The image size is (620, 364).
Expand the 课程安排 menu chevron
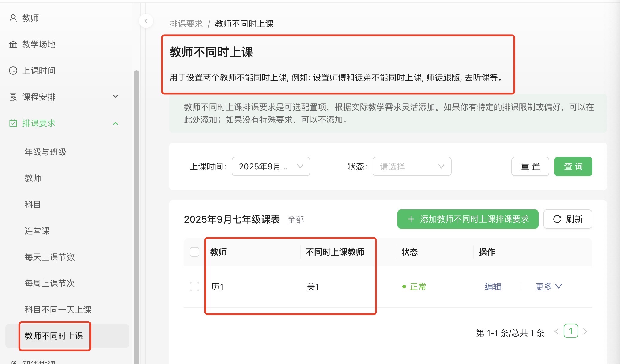point(116,97)
